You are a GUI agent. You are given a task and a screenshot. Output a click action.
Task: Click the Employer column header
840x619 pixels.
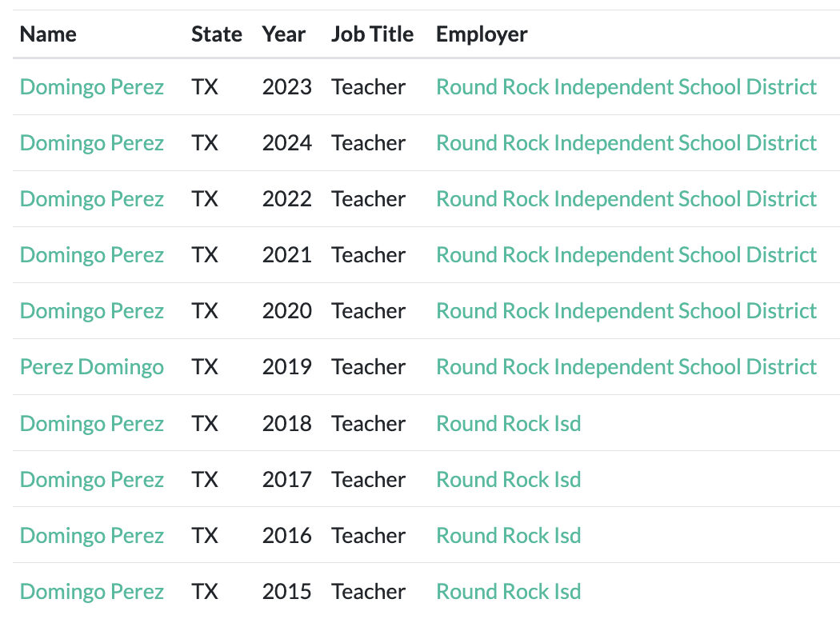tap(482, 34)
